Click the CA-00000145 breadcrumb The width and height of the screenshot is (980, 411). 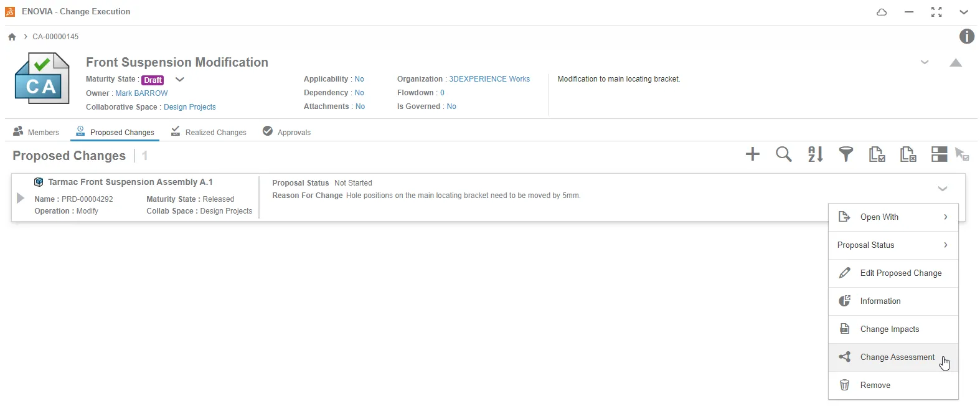click(x=55, y=37)
